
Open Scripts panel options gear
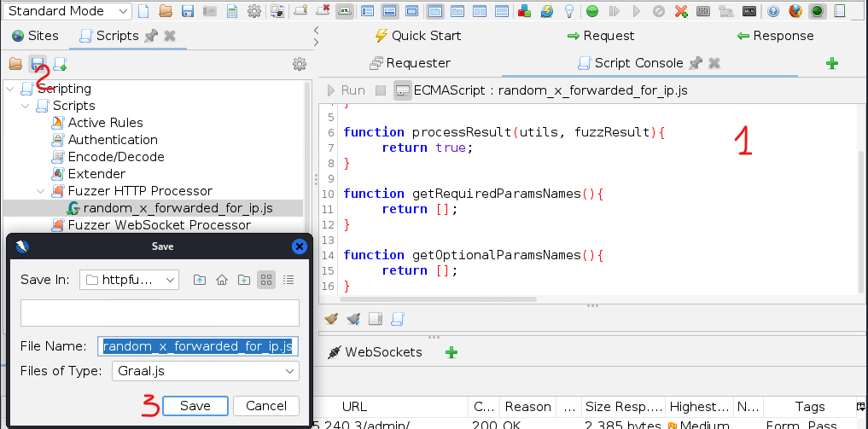click(x=299, y=64)
